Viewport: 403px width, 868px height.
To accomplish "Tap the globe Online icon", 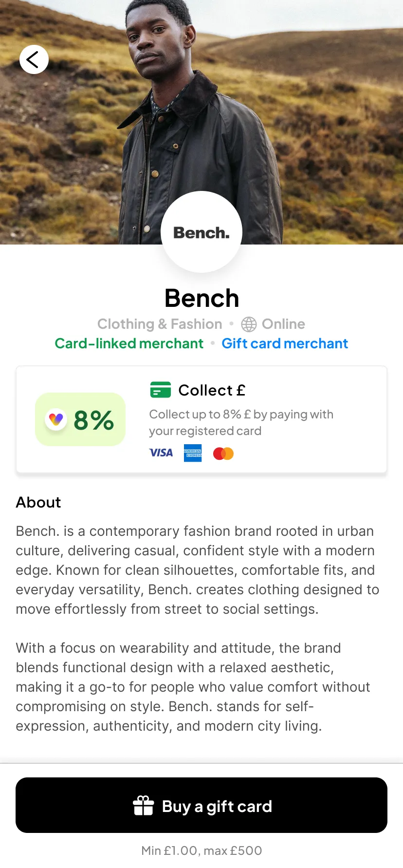I will coord(249,324).
